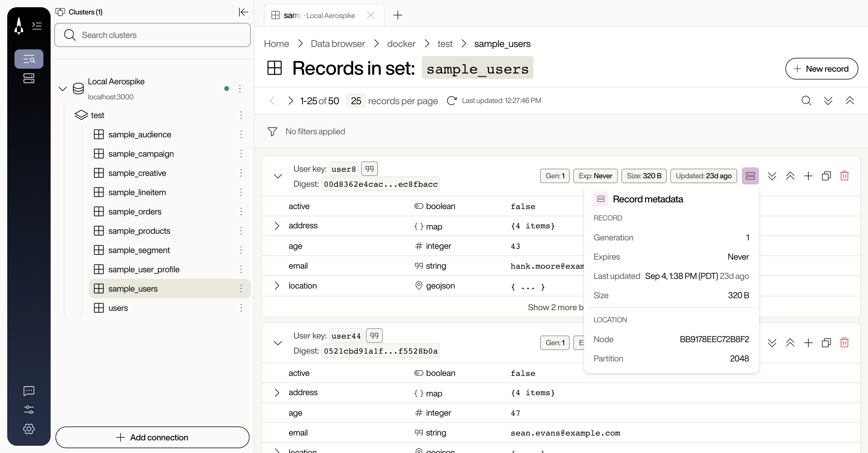Go to next page of records
This screenshot has width=868, height=453.
[291, 101]
